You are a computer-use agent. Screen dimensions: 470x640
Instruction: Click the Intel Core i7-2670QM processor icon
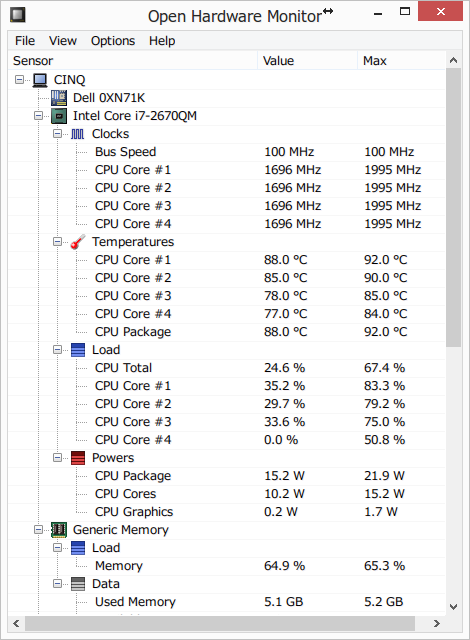(59, 116)
